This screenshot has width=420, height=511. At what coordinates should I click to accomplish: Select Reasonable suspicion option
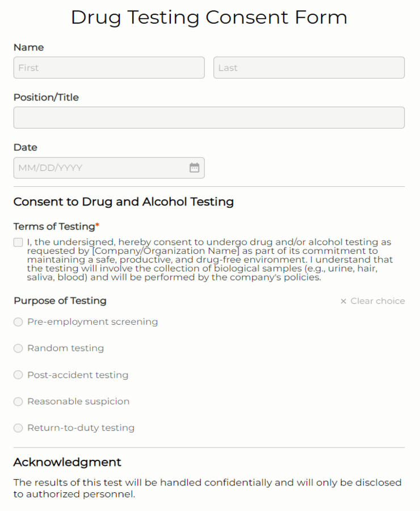coord(18,401)
